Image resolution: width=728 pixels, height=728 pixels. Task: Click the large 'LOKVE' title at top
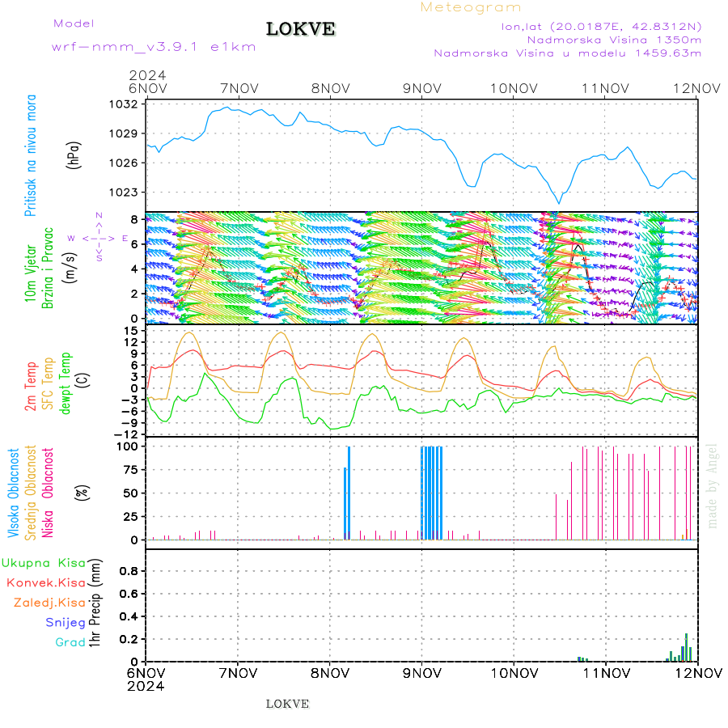point(300,29)
